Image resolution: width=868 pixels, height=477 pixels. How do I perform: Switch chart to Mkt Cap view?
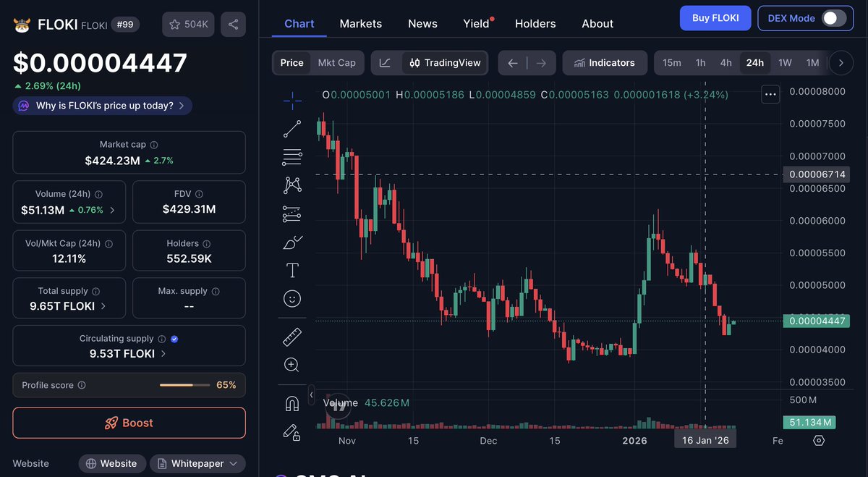[337, 63]
